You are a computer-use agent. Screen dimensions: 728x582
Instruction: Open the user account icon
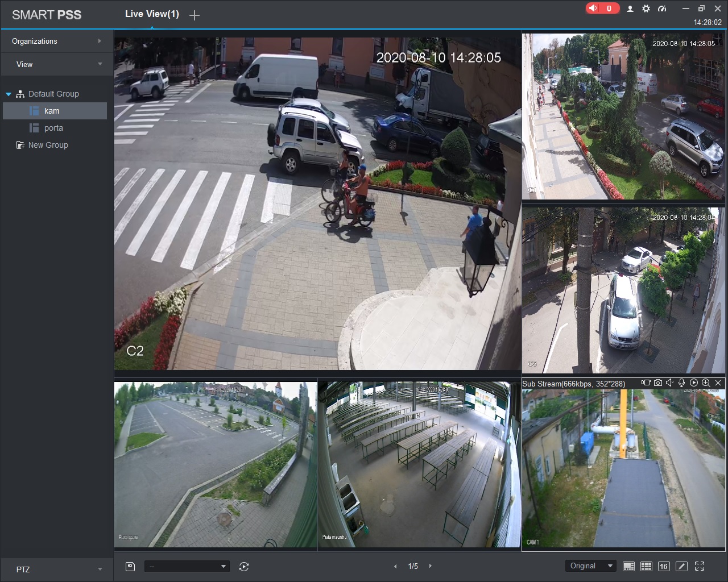[630, 9]
